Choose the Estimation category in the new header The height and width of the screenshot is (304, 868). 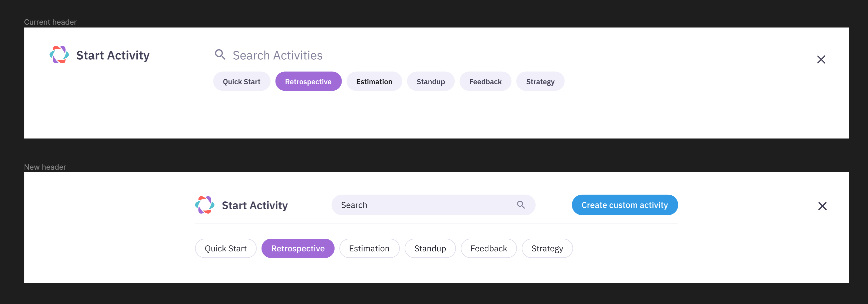tap(369, 248)
